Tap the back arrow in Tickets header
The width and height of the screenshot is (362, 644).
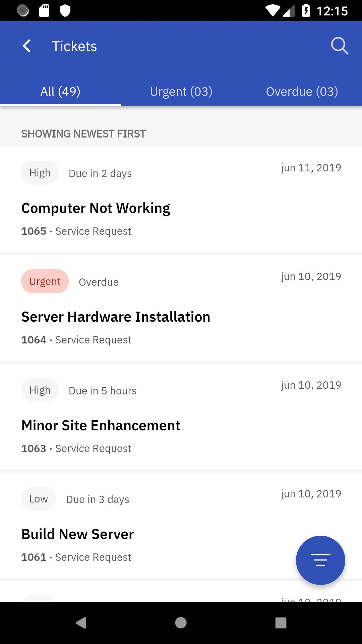coord(26,46)
